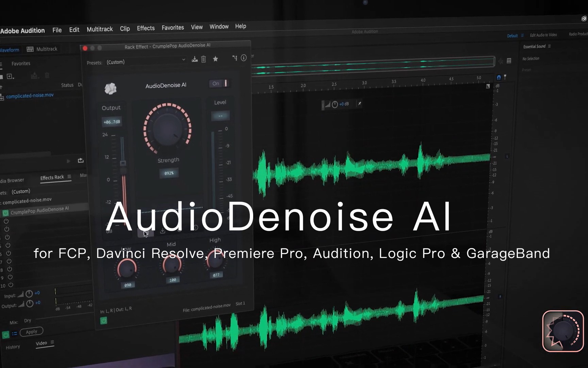
Task: Toggle power button for rack slot 10
Action: 11,285
